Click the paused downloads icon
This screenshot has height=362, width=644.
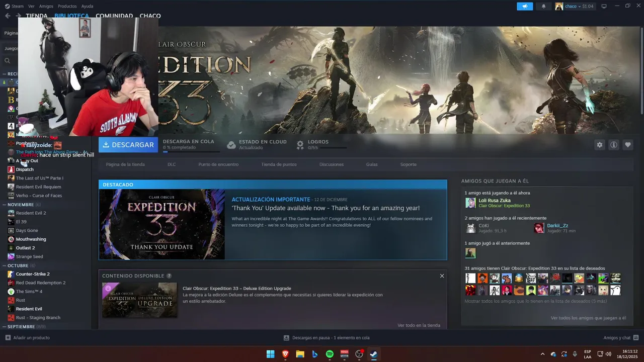(x=286, y=338)
